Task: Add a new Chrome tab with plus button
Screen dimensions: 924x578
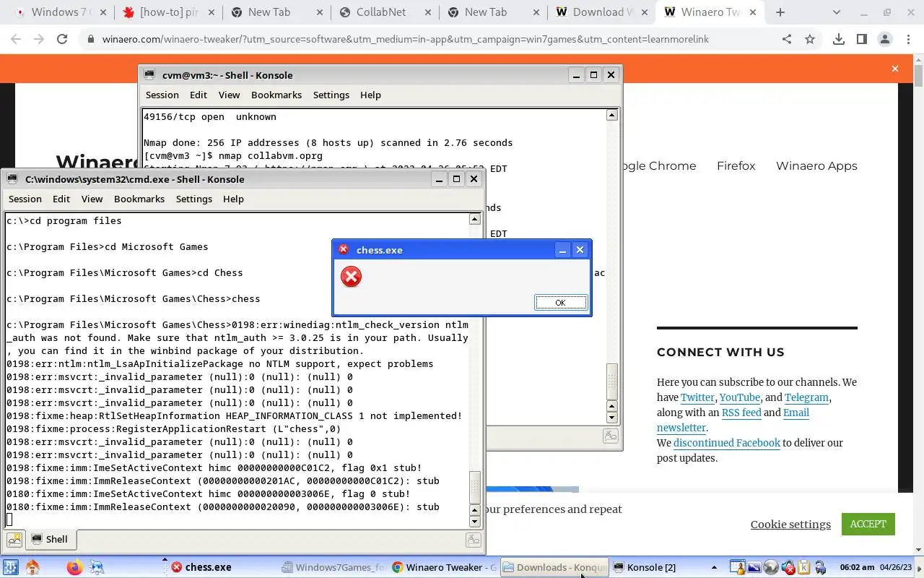Action: [x=780, y=12]
